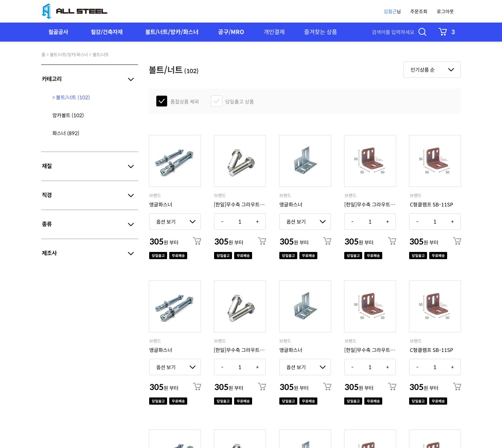502x448 pixels.
Task: Enable the 당일출고 상품 filter checkbox
Action: 217,101
